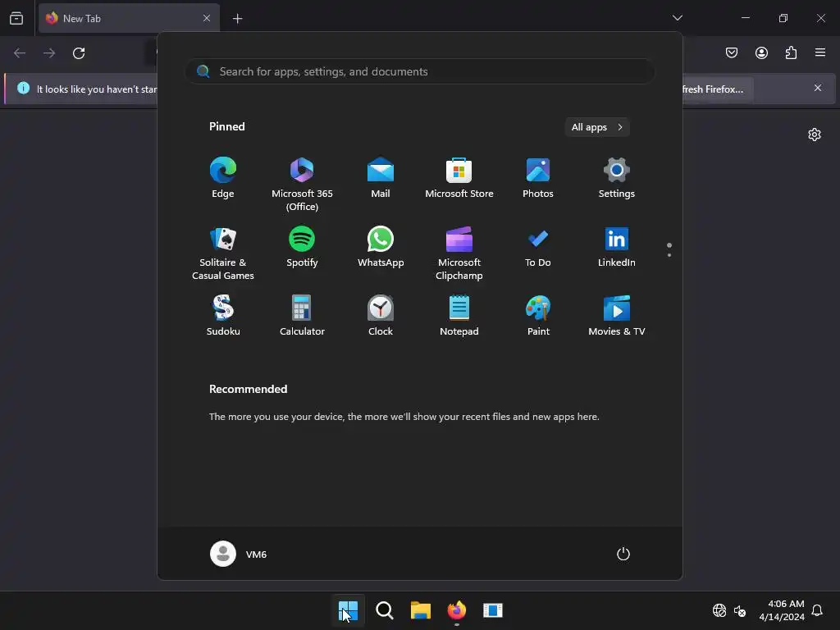This screenshot has height=630, width=840.
Task: Open taskbar Search
Action: coord(384,610)
